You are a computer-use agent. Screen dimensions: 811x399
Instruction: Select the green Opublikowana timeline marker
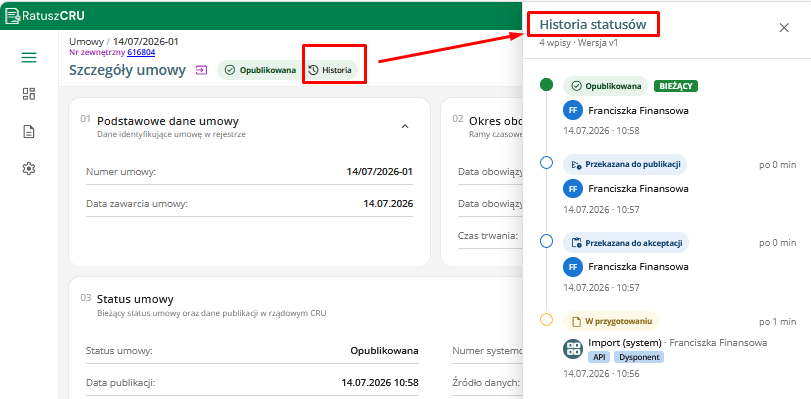546,84
